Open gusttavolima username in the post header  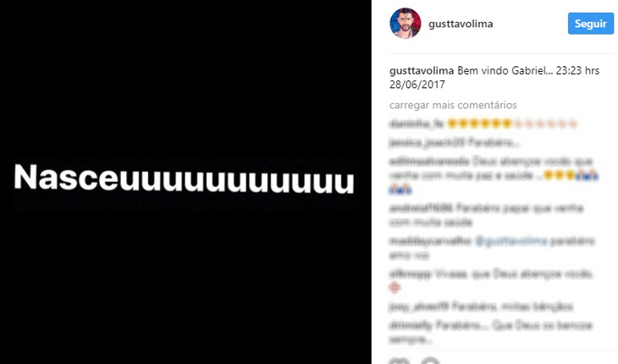461,24
